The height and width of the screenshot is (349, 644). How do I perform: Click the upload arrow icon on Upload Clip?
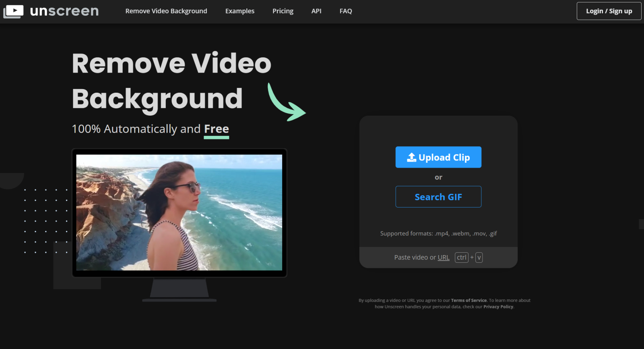click(x=411, y=157)
